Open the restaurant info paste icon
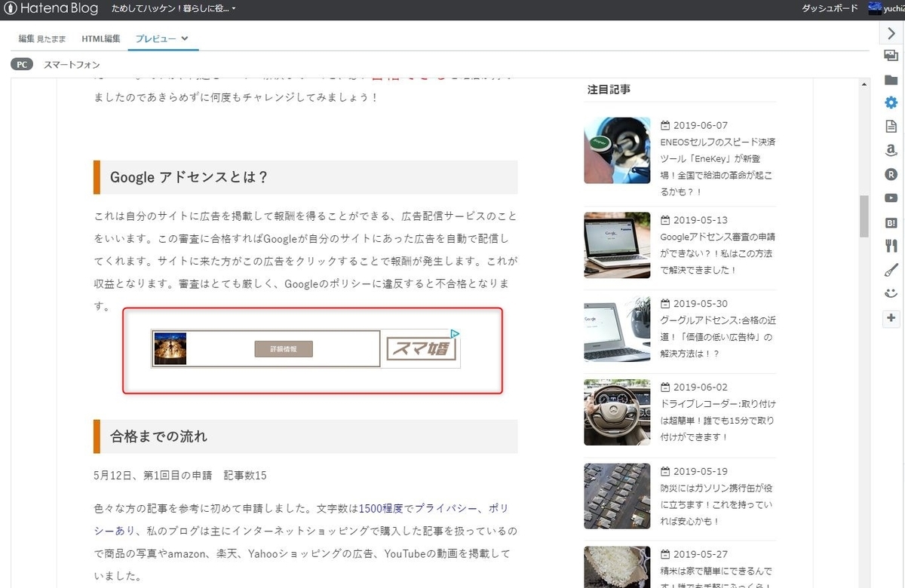This screenshot has height=588, width=905. tap(891, 246)
